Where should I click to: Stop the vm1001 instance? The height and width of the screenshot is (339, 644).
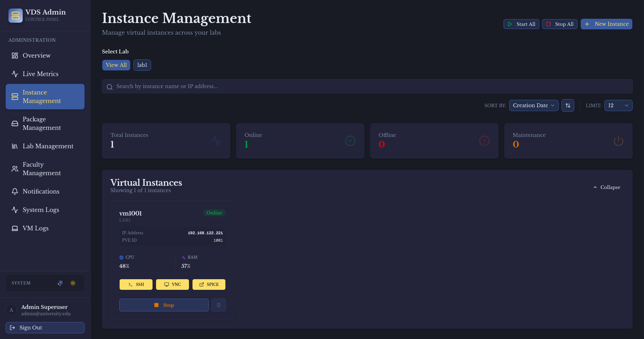[x=164, y=305]
